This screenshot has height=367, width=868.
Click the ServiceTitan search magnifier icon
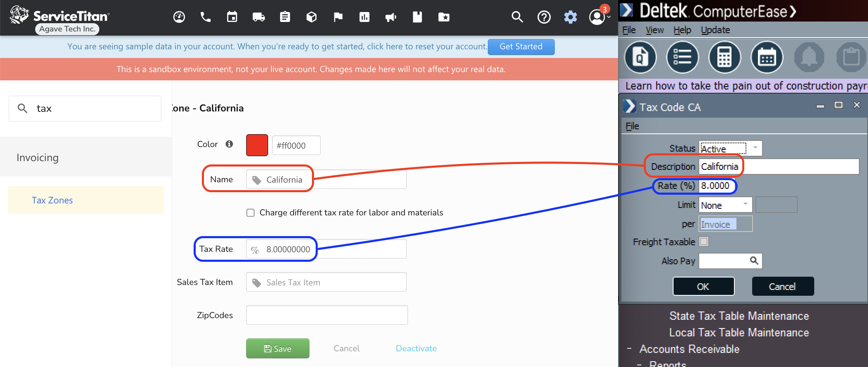click(517, 17)
